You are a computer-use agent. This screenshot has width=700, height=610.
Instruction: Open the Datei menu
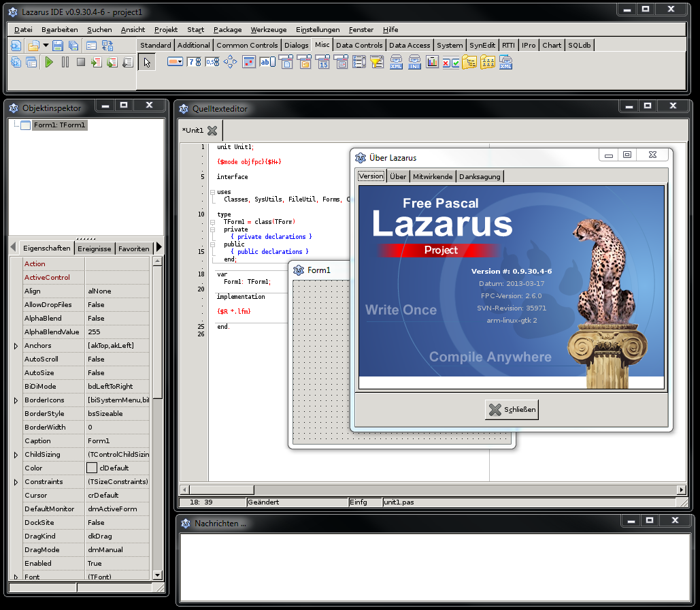[23, 29]
